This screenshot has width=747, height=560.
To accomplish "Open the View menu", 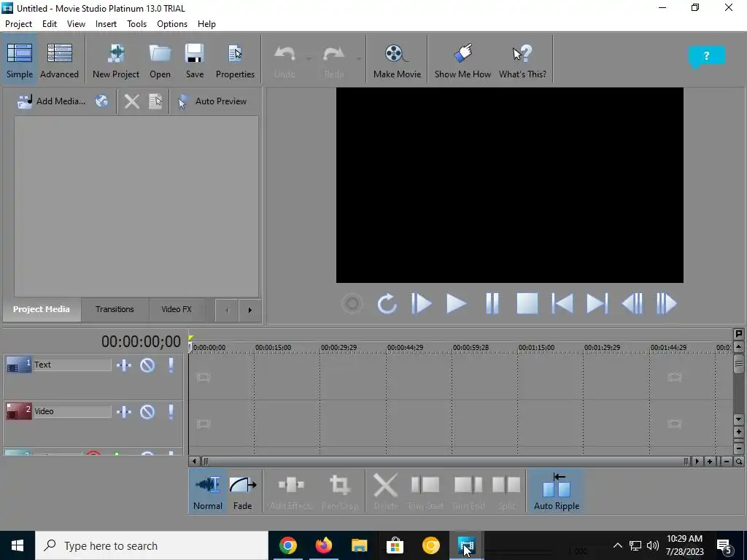I will pyautogui.click(x=76, y=24).
